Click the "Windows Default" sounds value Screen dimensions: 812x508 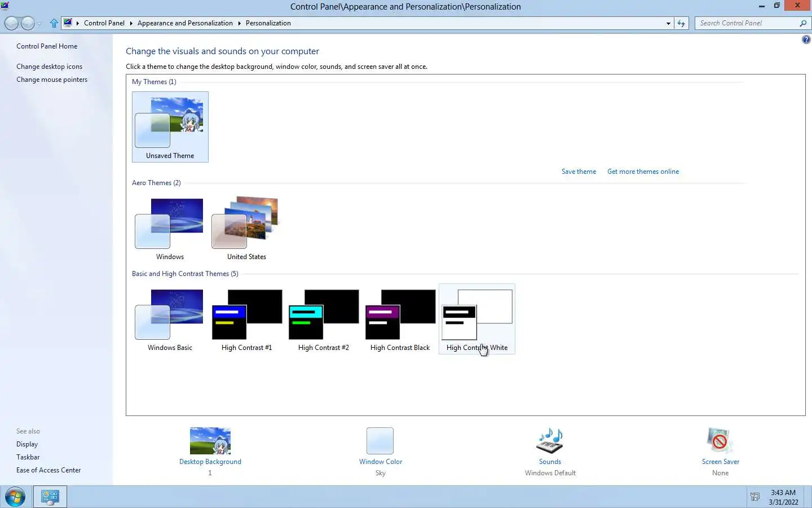point(550,473)
